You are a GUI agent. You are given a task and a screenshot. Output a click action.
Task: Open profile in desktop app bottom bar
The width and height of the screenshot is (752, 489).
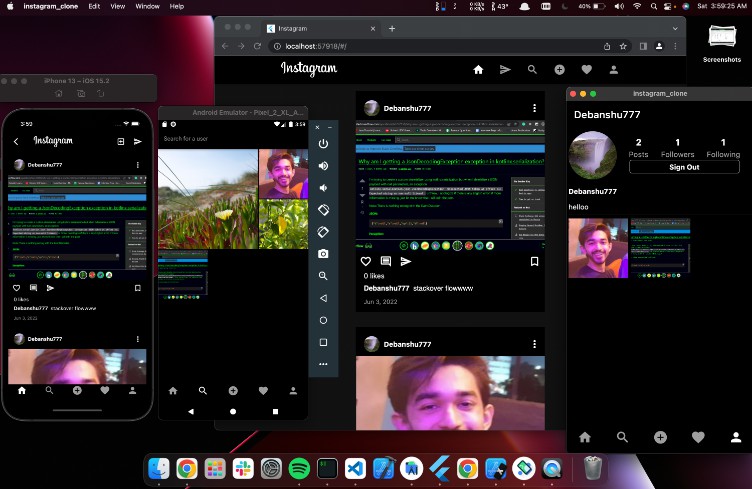(736, 437)
